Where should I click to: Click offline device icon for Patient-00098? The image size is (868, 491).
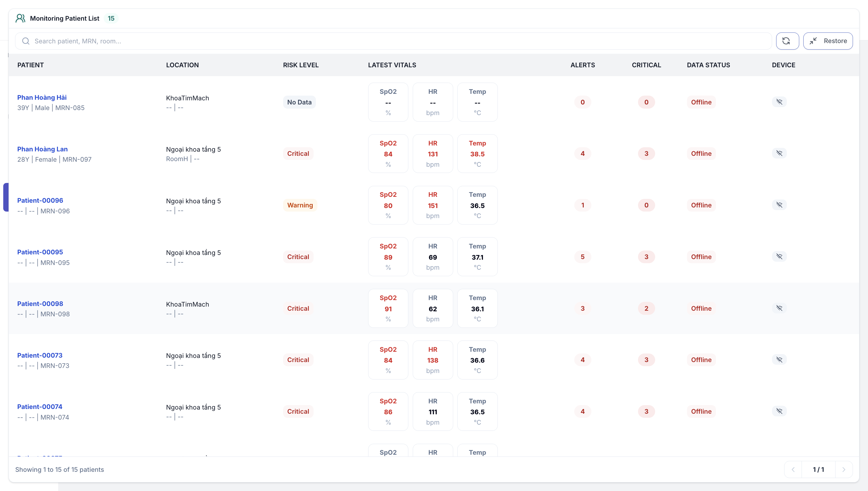[779, 308]
